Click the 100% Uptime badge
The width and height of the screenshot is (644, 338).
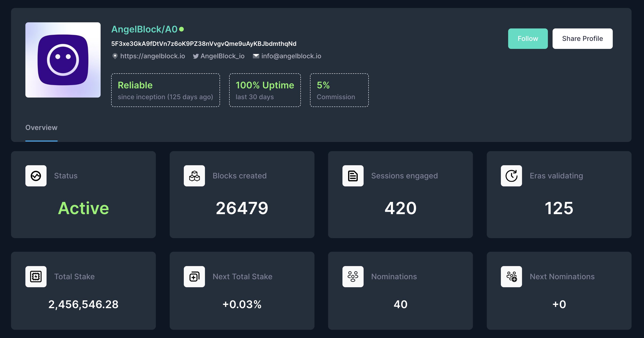pos(265,90)
